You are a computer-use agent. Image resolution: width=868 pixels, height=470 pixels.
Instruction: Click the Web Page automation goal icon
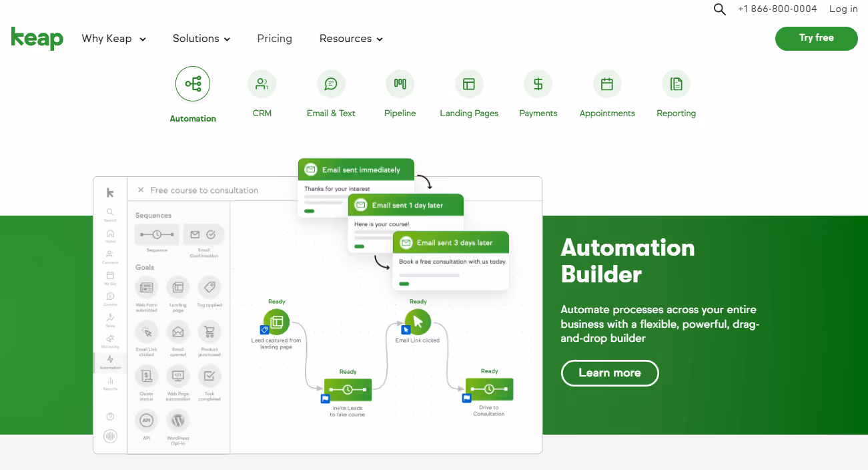point(178,376)
